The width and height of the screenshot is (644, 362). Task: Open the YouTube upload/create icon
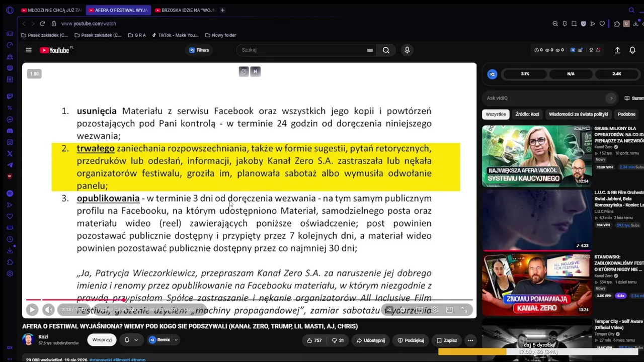click(617, 50)
